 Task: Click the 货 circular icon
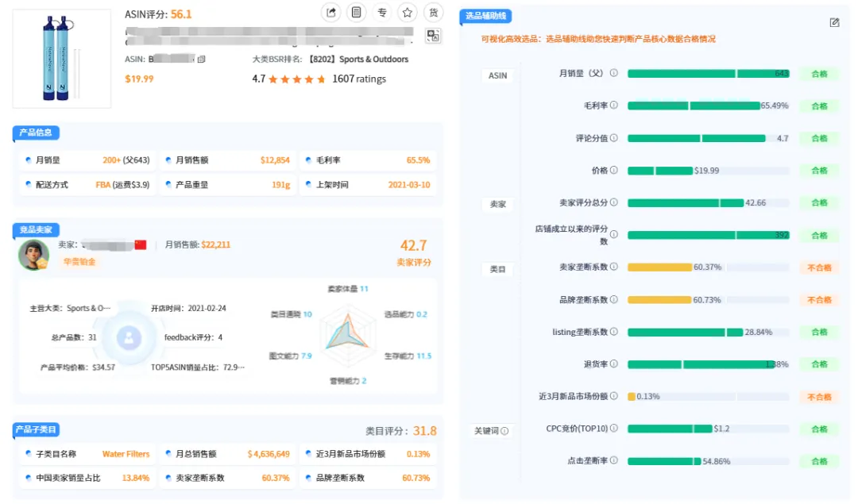[434, 12]
